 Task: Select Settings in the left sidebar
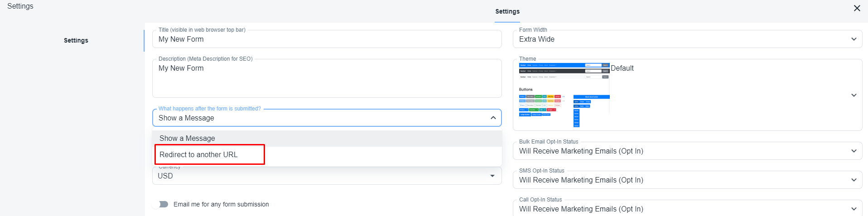coord(76,40)
